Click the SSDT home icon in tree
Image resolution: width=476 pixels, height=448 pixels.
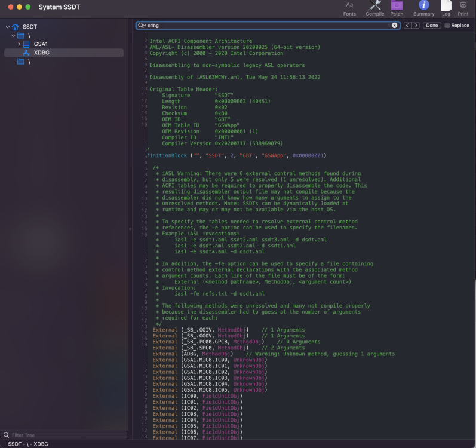[15, 27]
